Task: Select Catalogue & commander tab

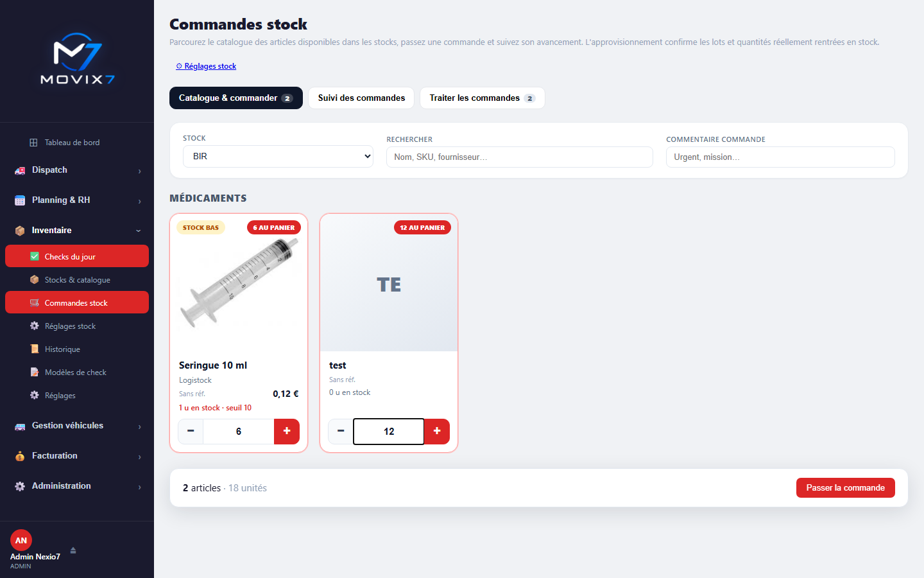Action: coord(236,98)
